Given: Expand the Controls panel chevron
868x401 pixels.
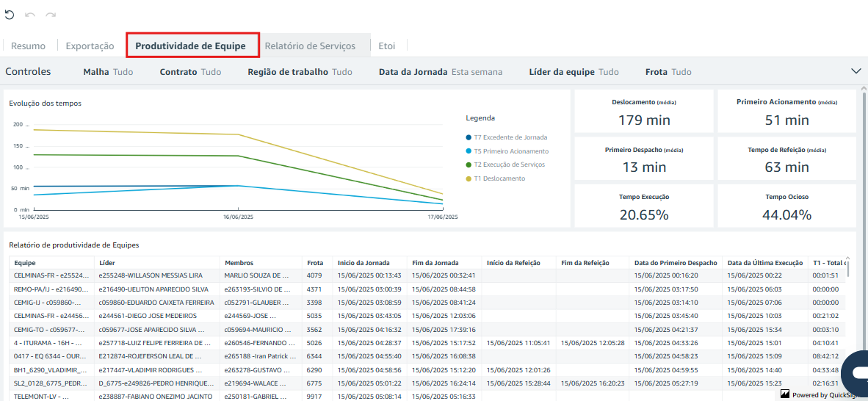Looking at the screenshot, I should point(856,71).
